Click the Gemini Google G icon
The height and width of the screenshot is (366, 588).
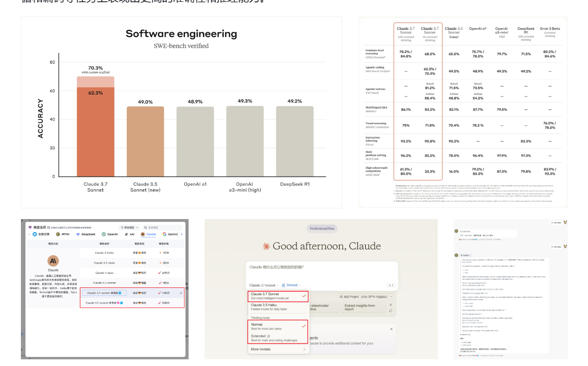(x=164, y=234)
